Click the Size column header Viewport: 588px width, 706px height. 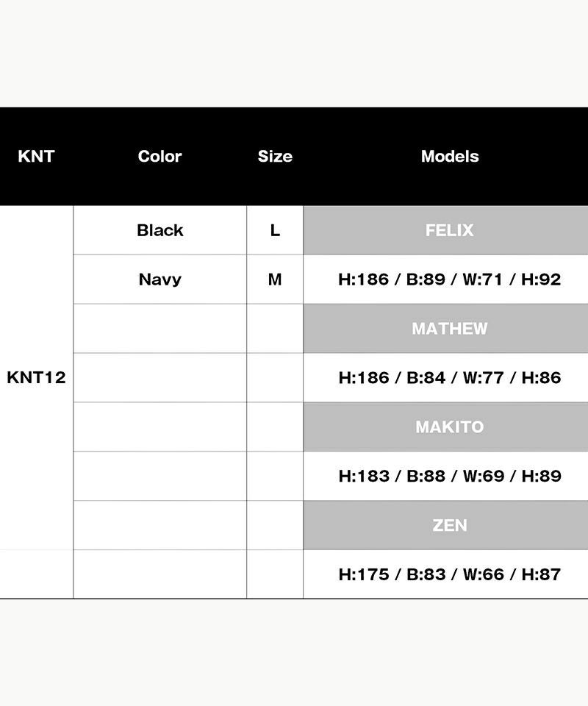(x=275, y=156)
